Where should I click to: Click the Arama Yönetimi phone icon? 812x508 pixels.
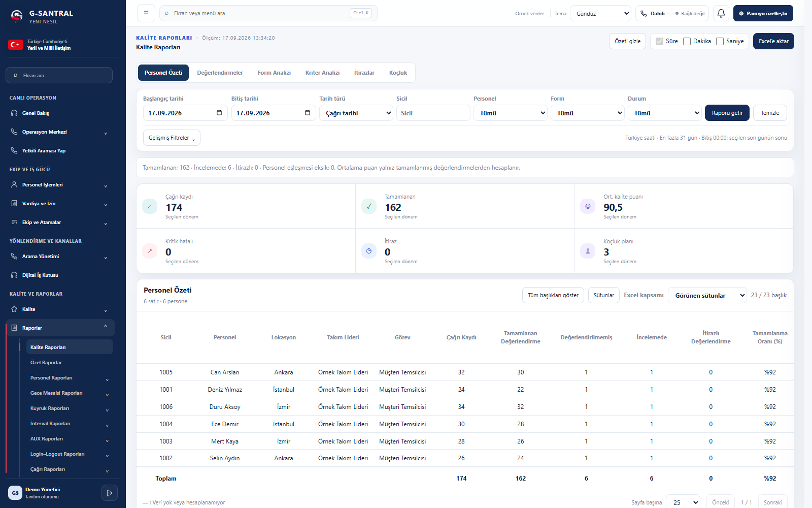[x=14, y=256]
